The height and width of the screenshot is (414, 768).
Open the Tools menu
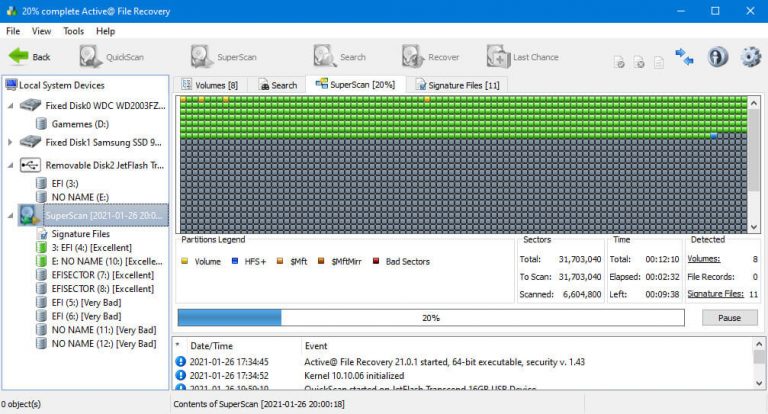[x=73, y=31]
